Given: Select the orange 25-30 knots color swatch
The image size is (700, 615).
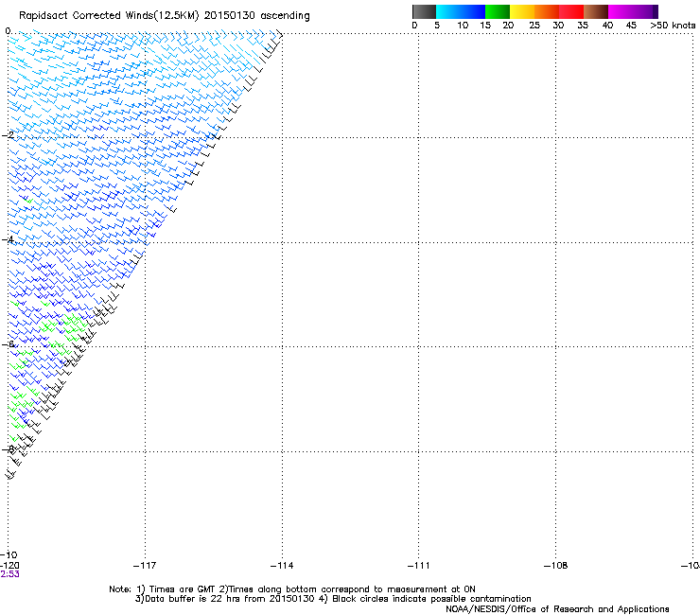Looking at the screenshot, I should point(547,11).
